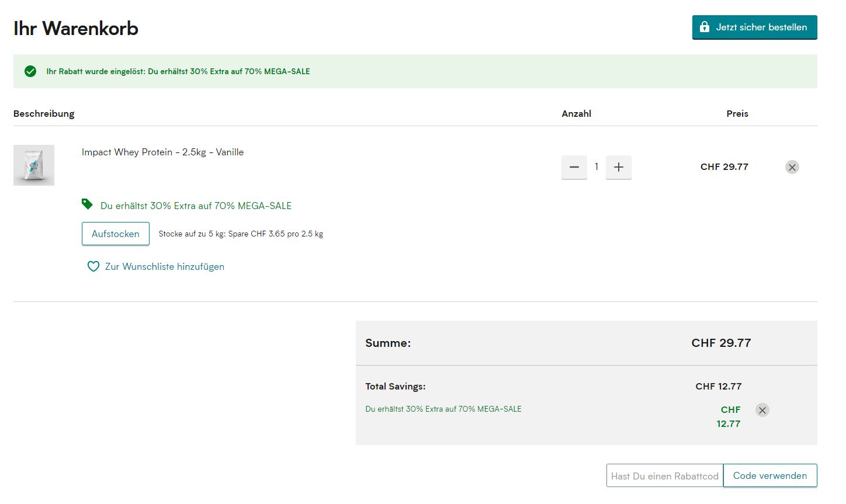846x504 pixels.
Task: Open the Impact Whey Protein product link
Action: (162, 152)
